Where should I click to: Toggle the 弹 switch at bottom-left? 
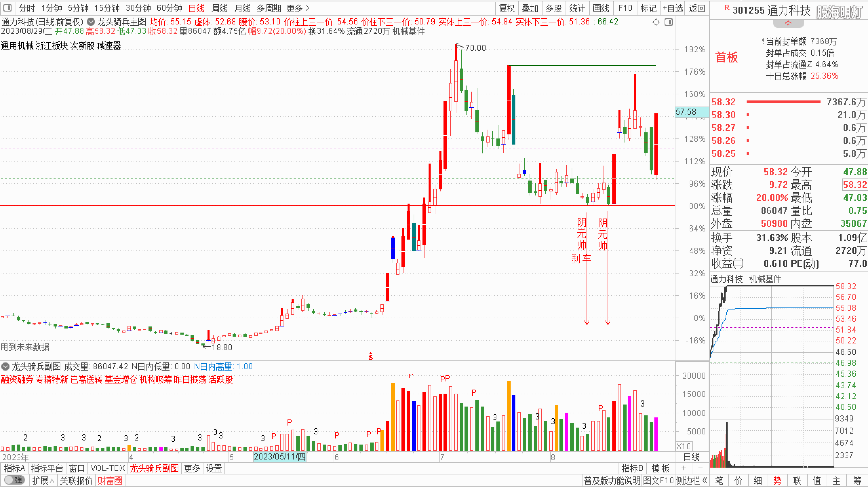coord(14,480)
